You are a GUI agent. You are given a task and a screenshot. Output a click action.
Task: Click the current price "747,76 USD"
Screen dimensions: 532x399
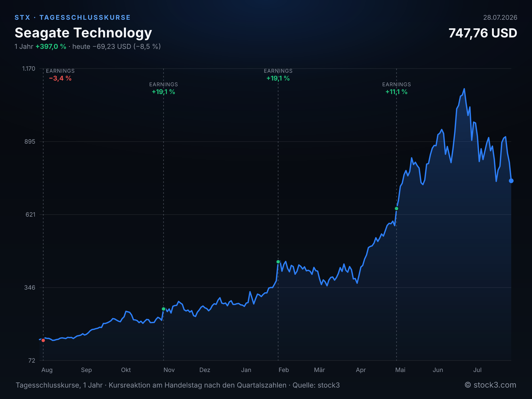click(483, 33)
